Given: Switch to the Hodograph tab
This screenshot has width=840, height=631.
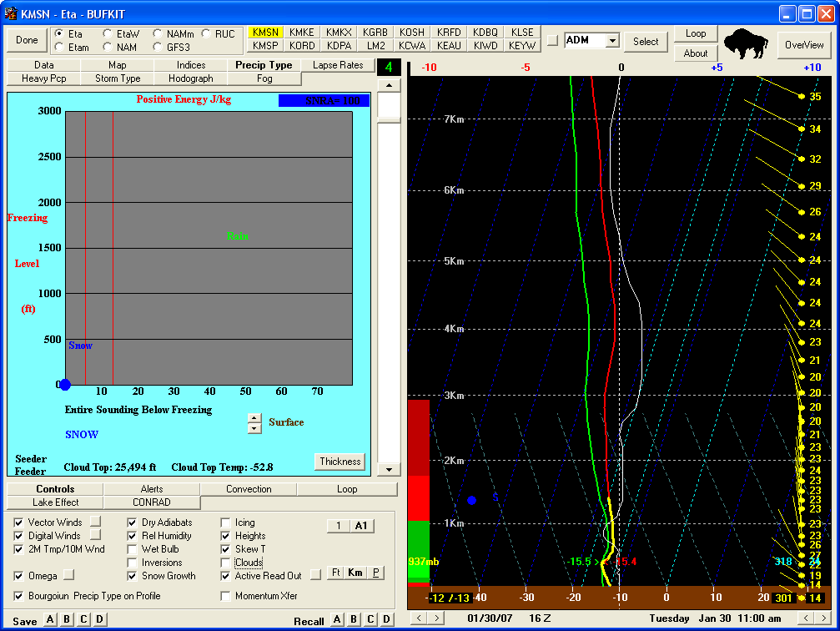Looking at the screenshot, I should [191, 78].
